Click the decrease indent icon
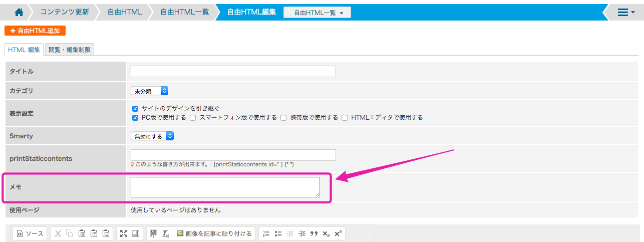 coord(290,233)
